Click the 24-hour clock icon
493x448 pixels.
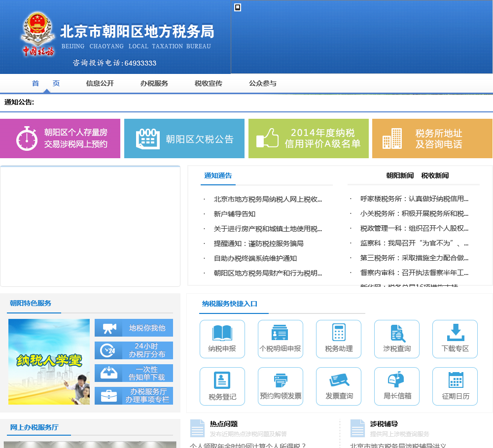tap(107, 350)
